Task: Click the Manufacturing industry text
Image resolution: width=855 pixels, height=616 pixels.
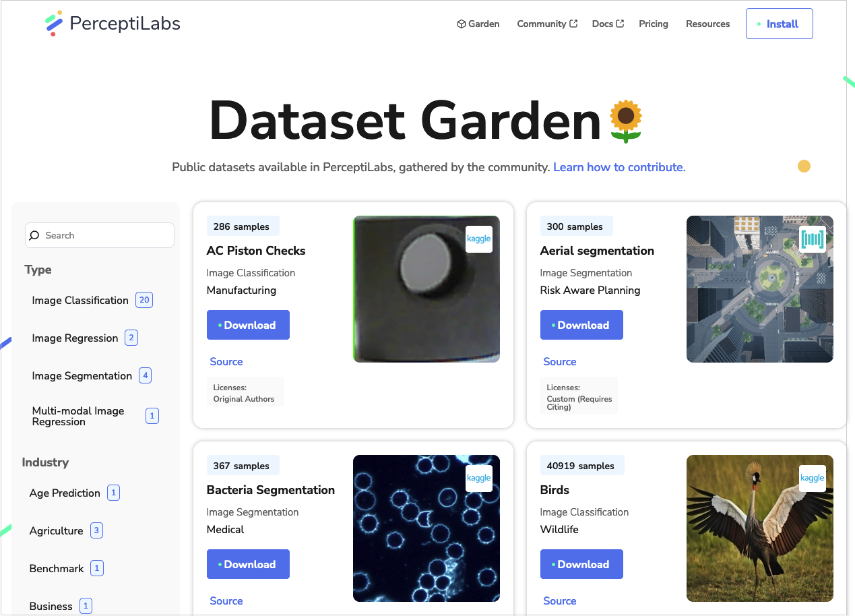Action: click(x=241, y=290)
